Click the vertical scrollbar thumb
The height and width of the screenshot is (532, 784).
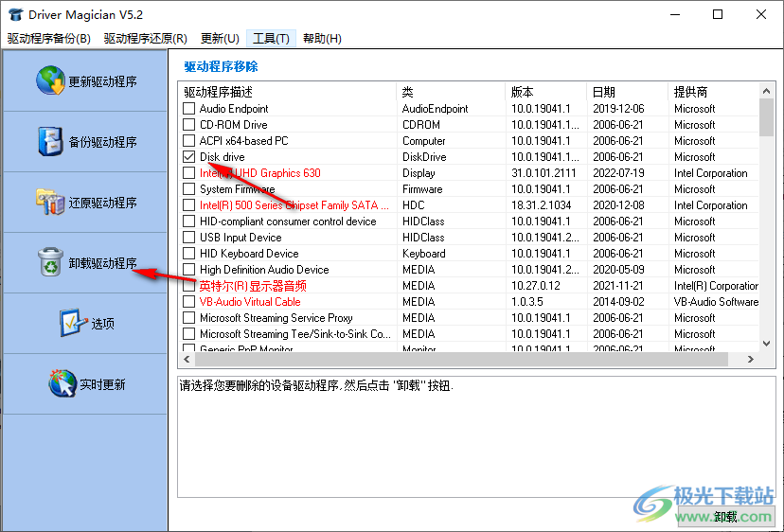point(766,117)
